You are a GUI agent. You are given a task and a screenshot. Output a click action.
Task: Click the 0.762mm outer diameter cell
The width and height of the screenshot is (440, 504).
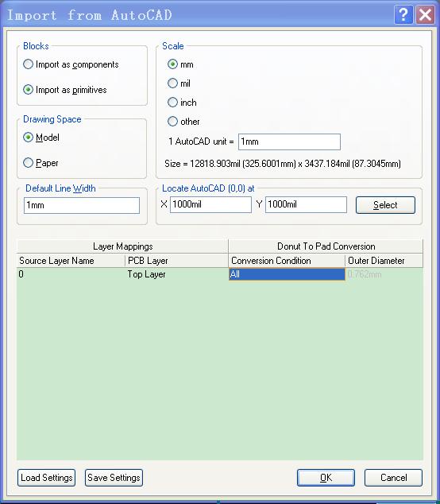[384, 274]
